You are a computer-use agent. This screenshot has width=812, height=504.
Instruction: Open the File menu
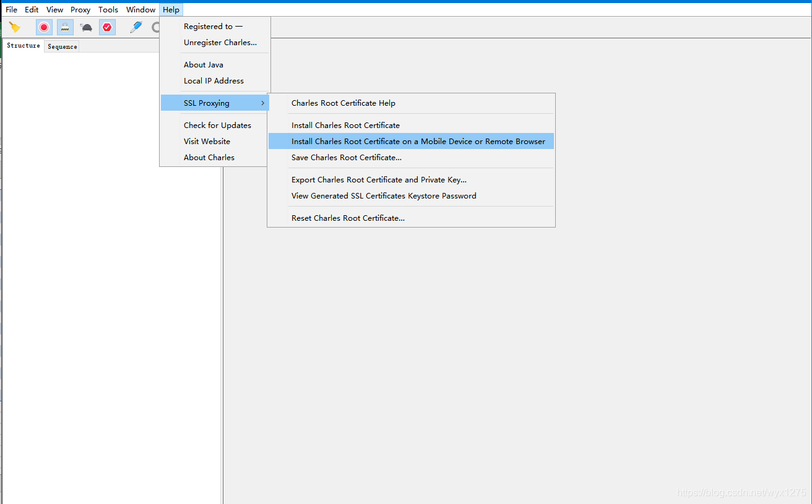click(x=12, y=10)
